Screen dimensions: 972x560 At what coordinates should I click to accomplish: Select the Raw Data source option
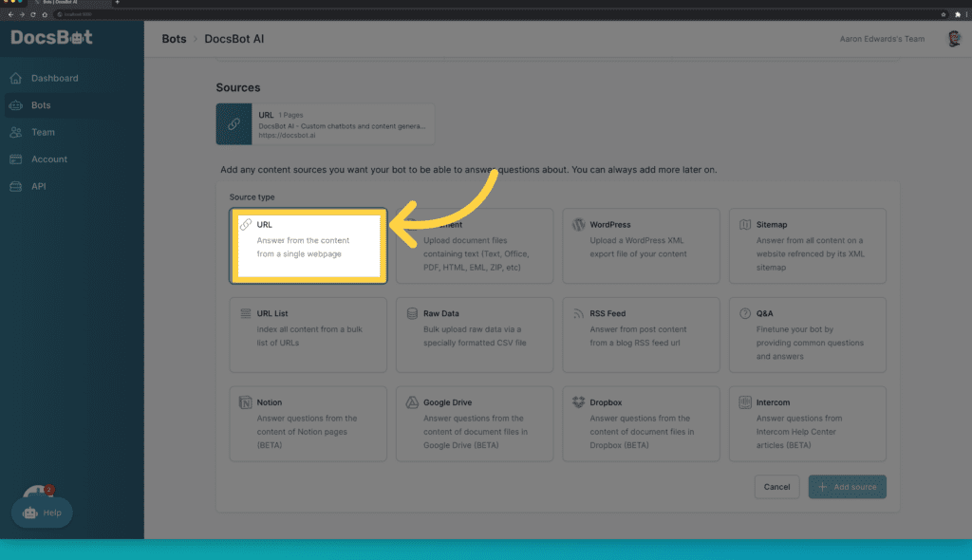click(x=475, y=334)
